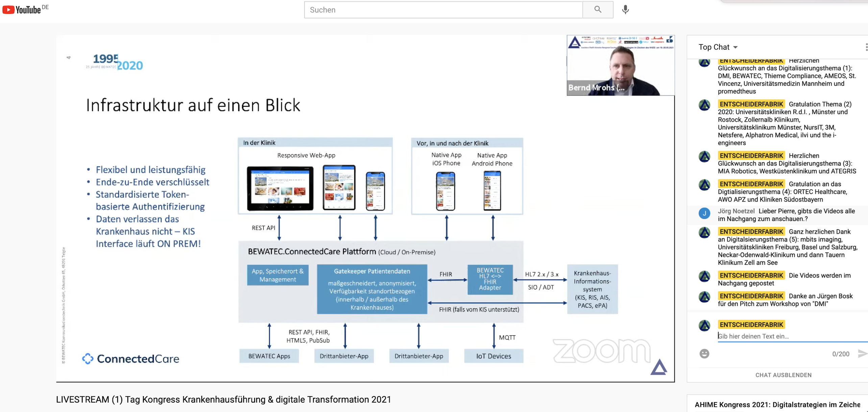Hide chat via CHAT AUSBLENDEN
868x412 pixels.
(x=783, y=375)
